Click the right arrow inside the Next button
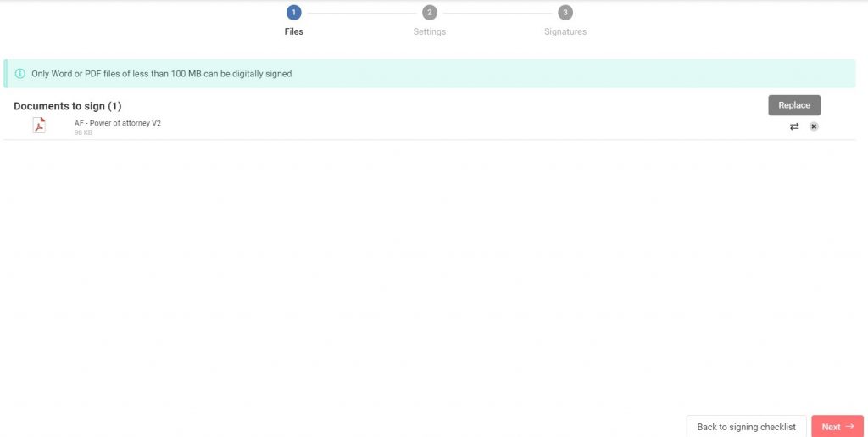This screenshot has width=868, height=437. (849, 427)
